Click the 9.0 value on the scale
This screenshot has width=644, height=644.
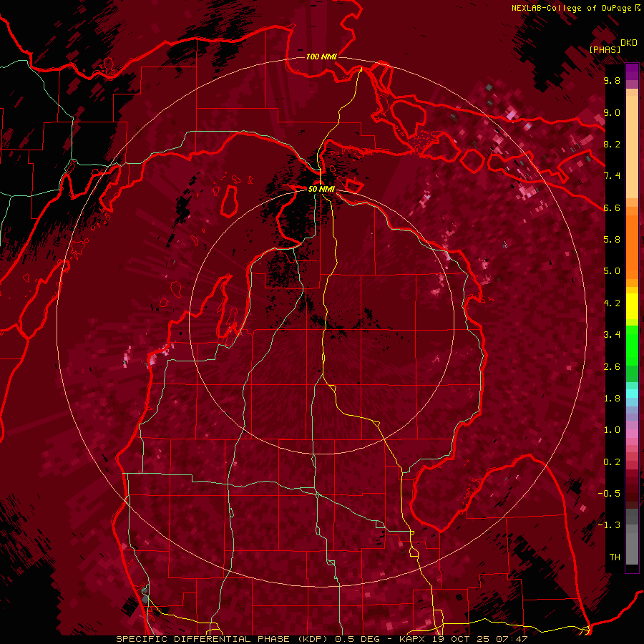(612, 112)
